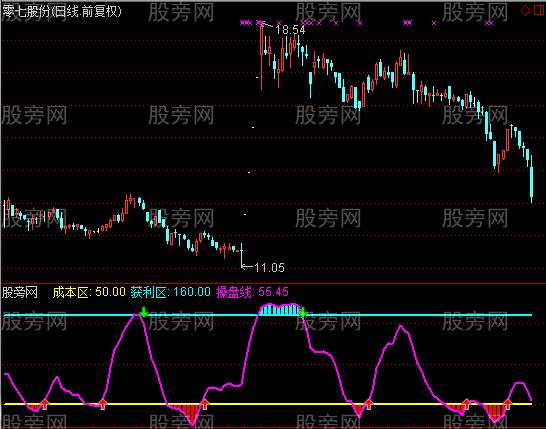The width and height of the screenshot is (546, 429).
Task: Click the chart title 零七股份(日线.前复权)
Action: coord(62,11)
